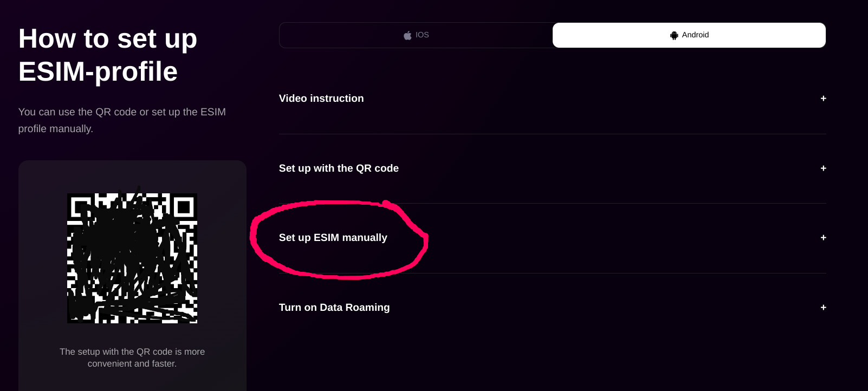Click the empty Android panel area below Data Roaming

[552, 366]
